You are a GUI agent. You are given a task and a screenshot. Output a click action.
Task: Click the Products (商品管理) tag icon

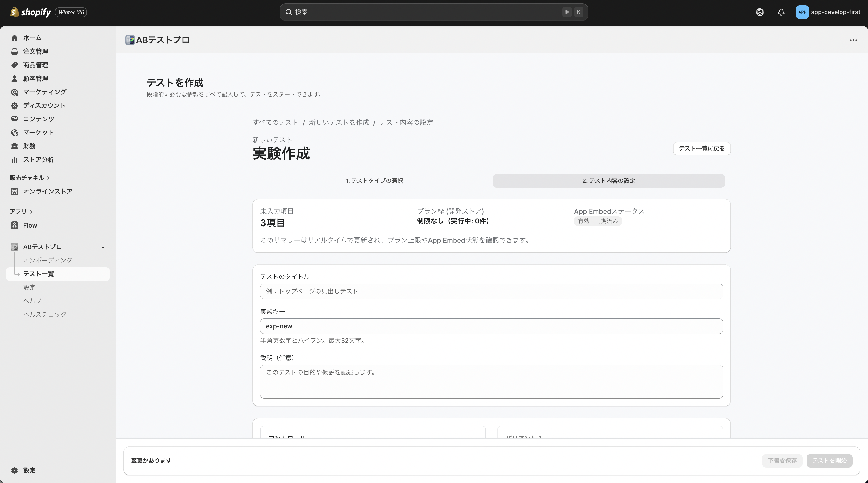pyautogui.click(x=14, y=65)
